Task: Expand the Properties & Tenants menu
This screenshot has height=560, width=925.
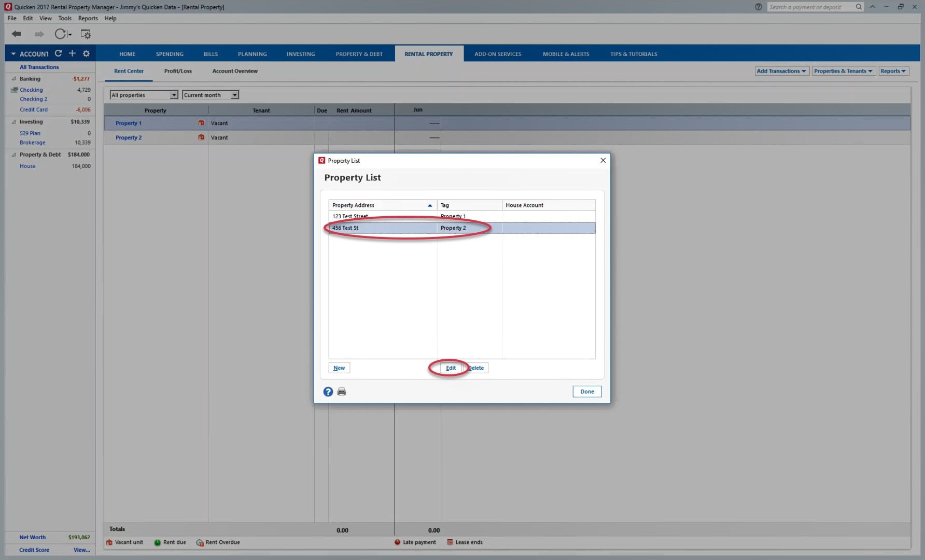Action: pyautogui.click(x=843, y=71)
